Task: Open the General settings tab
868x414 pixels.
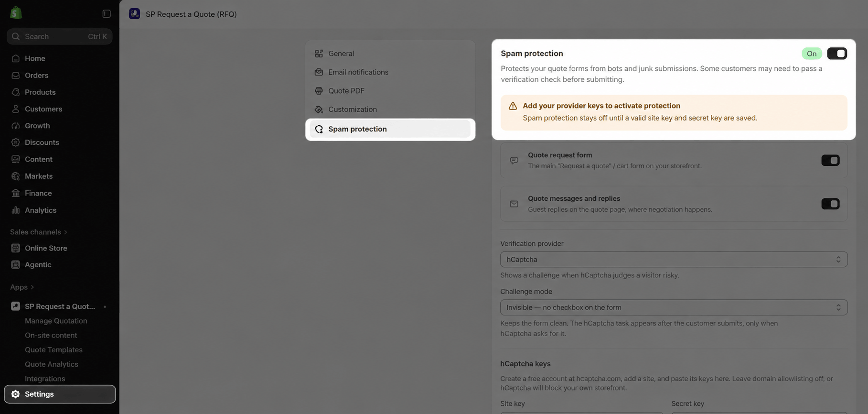Action: click(x=390, y=54)
